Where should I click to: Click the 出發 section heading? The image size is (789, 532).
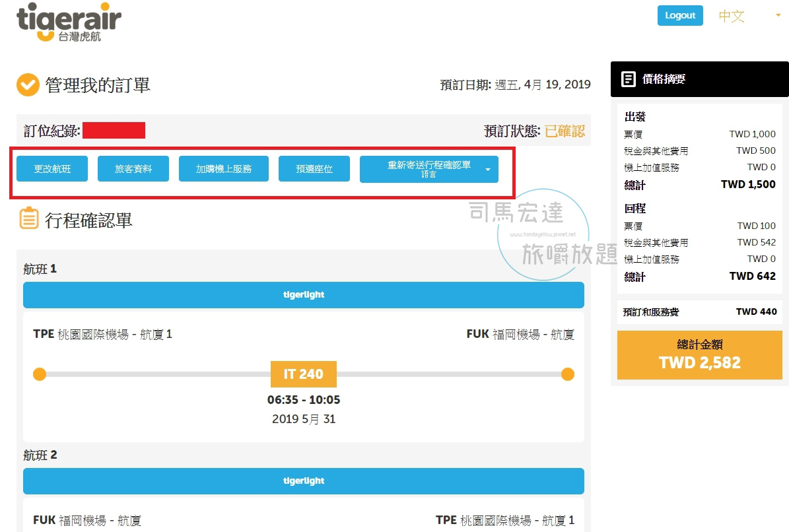[x=635, y=117]
